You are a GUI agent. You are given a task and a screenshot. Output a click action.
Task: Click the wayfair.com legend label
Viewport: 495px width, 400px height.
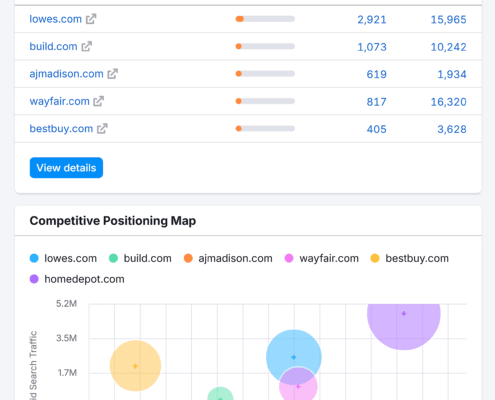tap(329, 258)
